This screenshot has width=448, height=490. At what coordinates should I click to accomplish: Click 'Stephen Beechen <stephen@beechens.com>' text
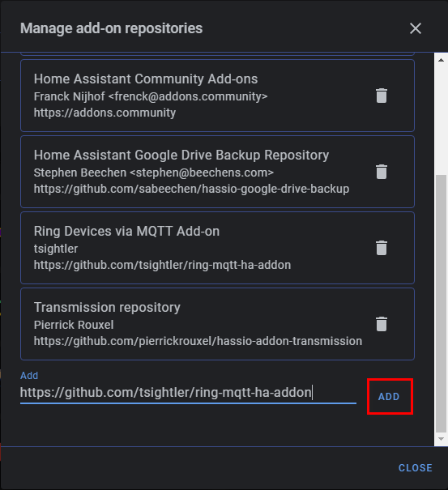click(x=154, y=173)
